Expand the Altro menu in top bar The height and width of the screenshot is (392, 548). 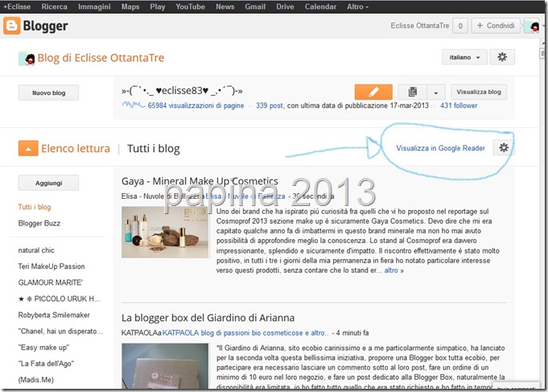(357, 6)
